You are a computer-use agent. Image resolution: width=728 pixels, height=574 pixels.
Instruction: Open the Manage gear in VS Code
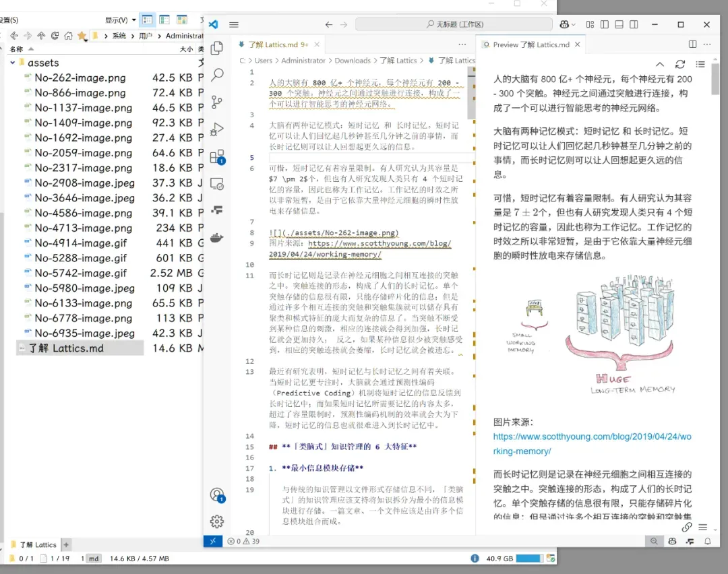[x=217, y=521]
